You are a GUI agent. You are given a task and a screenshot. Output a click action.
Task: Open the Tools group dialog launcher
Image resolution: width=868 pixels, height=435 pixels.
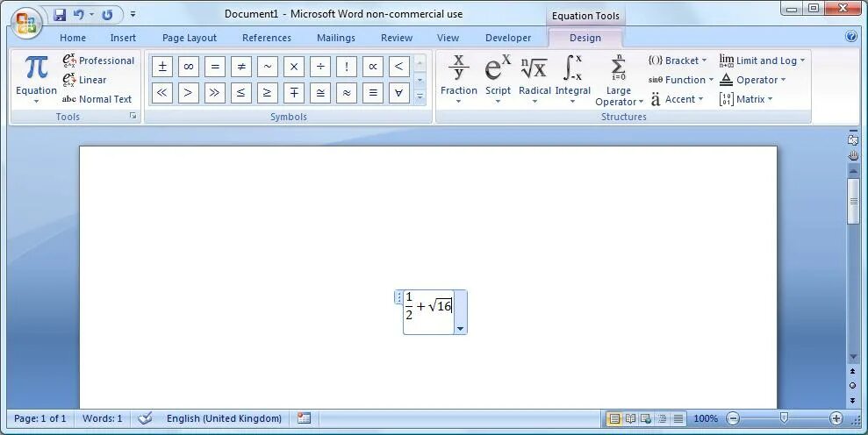pyautogui.click(x=133, y=116)
